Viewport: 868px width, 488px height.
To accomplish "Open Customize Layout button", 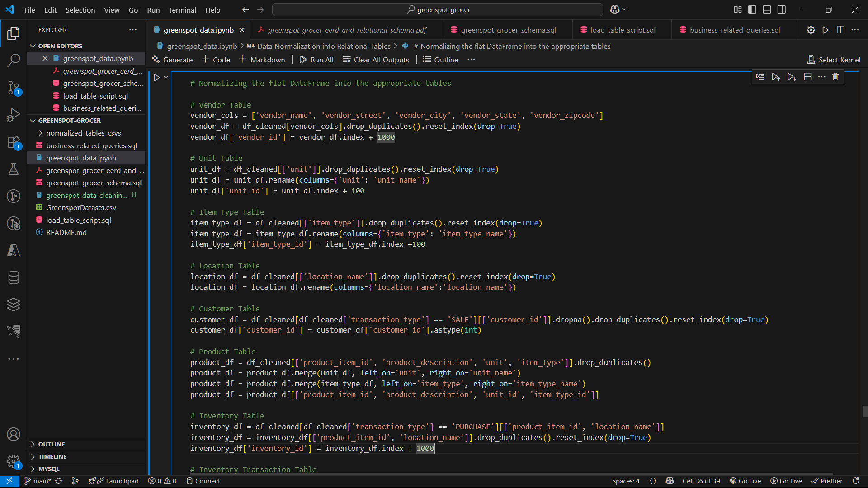I will pyautogui.click(x=738, y=9).
